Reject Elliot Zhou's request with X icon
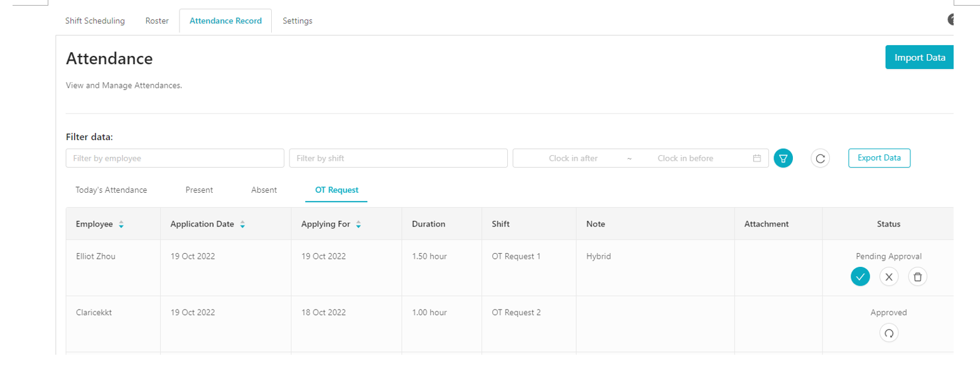980x366 pixels. tap(889, 276)
